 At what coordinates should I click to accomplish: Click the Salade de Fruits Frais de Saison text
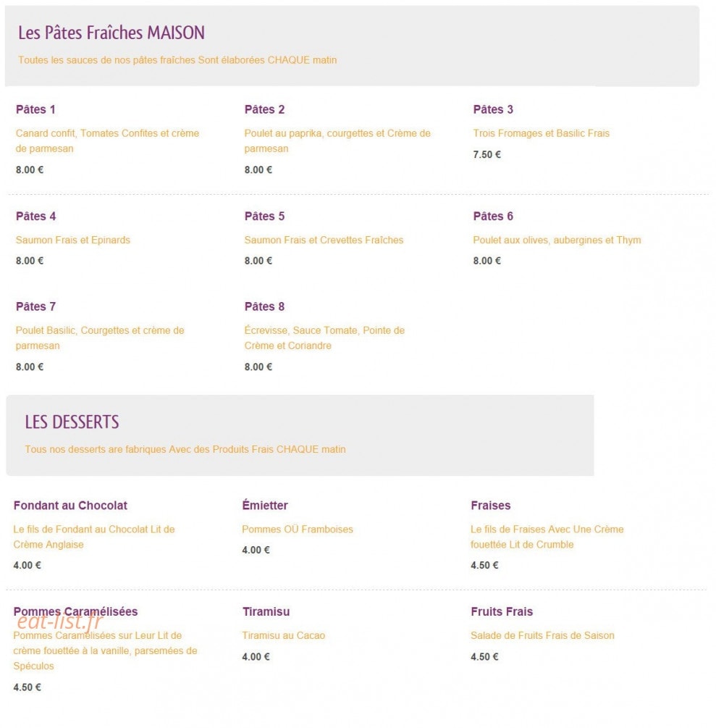(542, 635)
